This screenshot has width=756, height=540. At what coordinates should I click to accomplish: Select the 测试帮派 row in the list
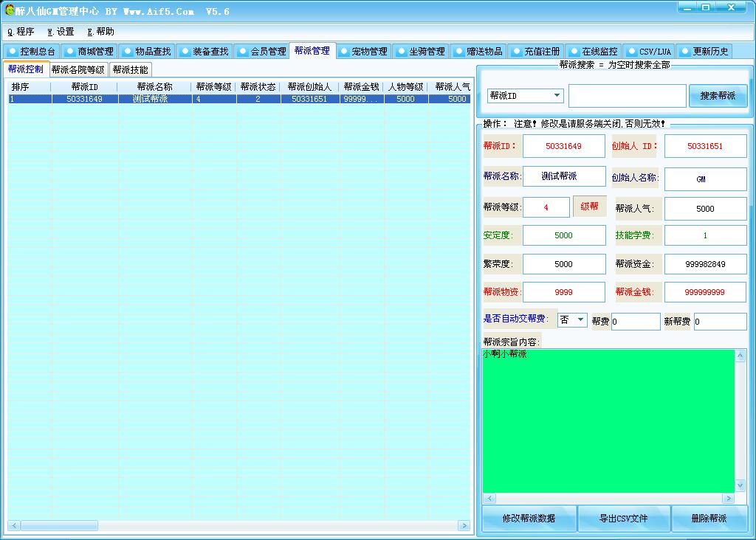tap(151, 99)
